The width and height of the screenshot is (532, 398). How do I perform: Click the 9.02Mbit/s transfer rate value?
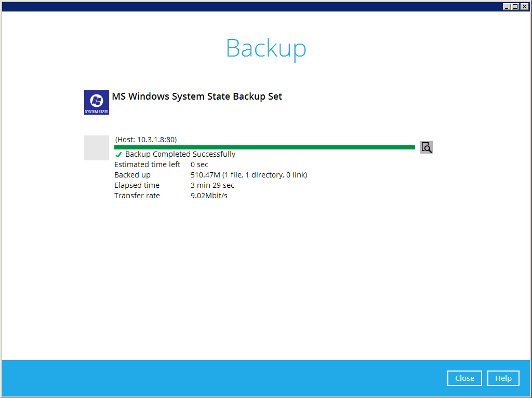pos(209,196)
